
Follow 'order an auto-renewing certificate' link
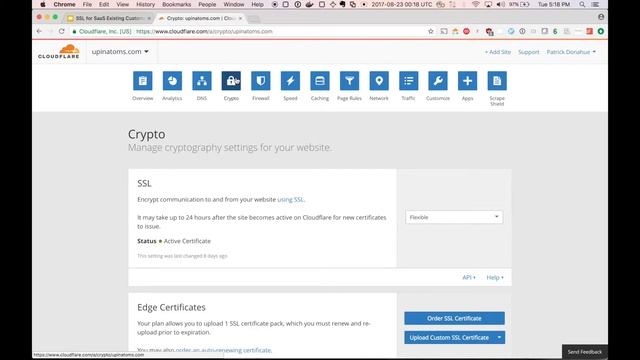[x=223, y=350]
